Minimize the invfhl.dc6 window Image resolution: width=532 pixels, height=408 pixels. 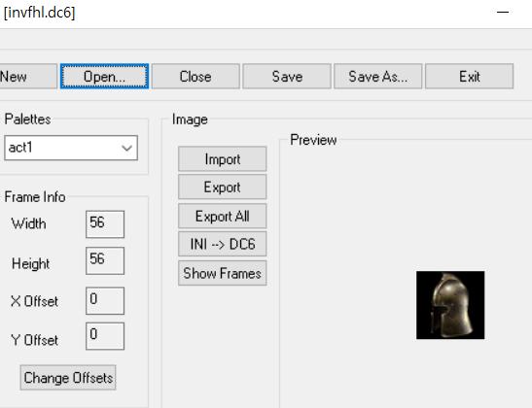pyautogui.click(x=503, y=13)
